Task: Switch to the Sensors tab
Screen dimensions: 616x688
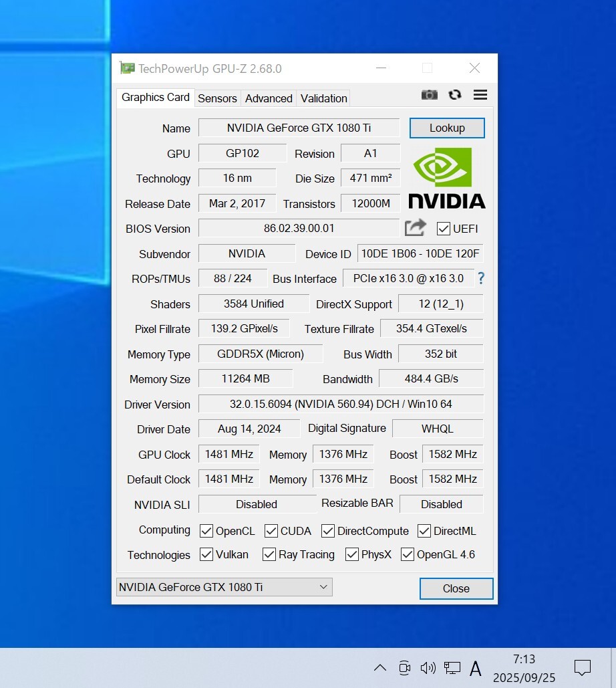Action: (x=217, y=98)
